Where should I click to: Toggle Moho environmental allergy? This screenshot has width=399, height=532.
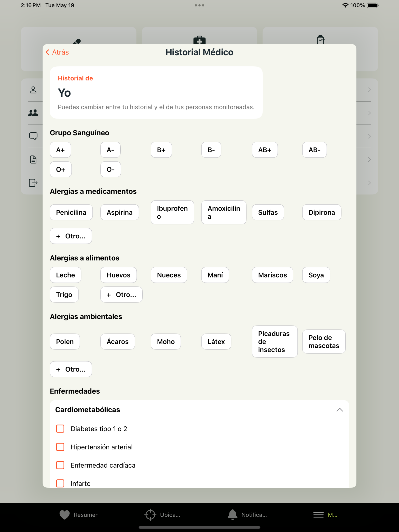(x=166, y=342)
